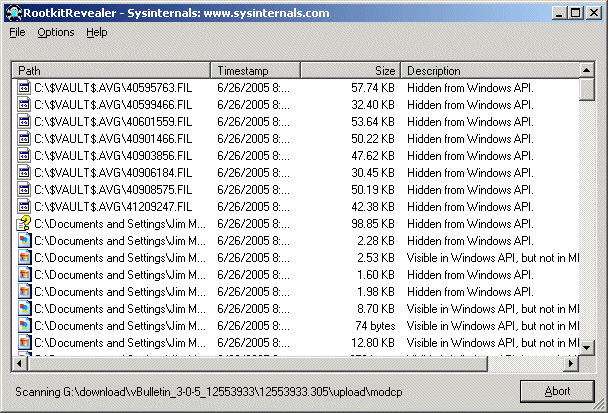Click the Description column header

tap(490, 71)
